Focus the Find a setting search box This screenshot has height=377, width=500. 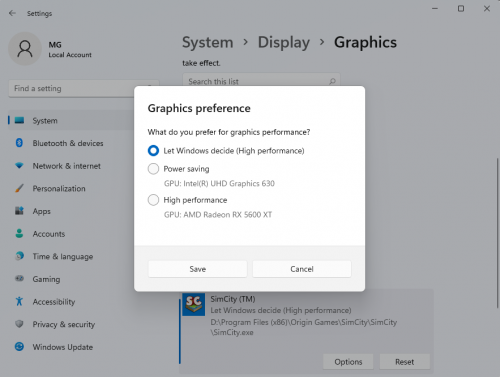[x=83, y=89]
